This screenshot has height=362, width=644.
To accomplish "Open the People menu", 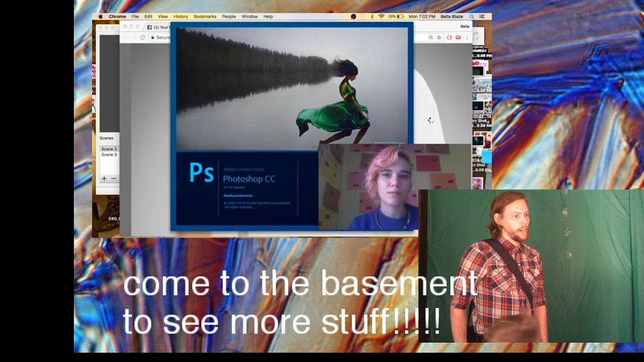I will pyautogui.click(x=229, y=17).
